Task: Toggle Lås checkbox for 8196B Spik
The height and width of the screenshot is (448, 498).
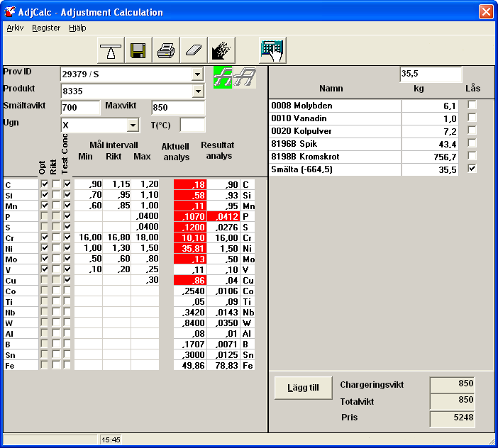Action: click(x=472, y=143)
